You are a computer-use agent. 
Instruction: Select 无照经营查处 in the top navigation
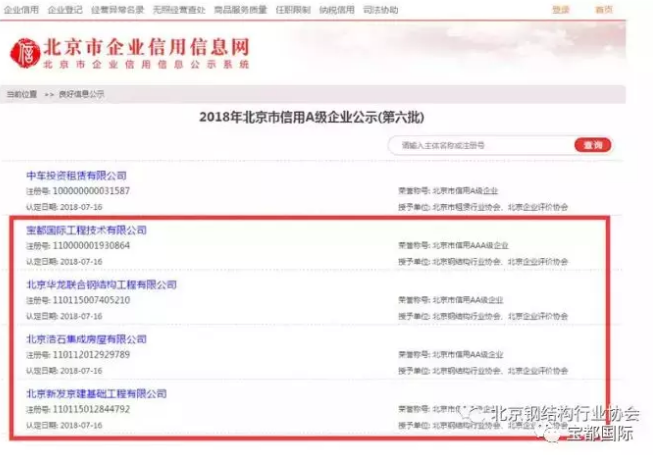(179, 9)
